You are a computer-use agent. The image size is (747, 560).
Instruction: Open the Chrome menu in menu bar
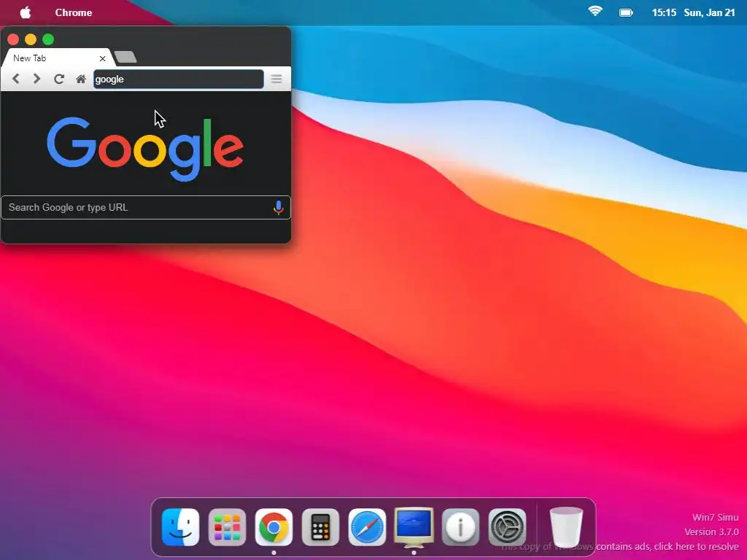[74, 12]
